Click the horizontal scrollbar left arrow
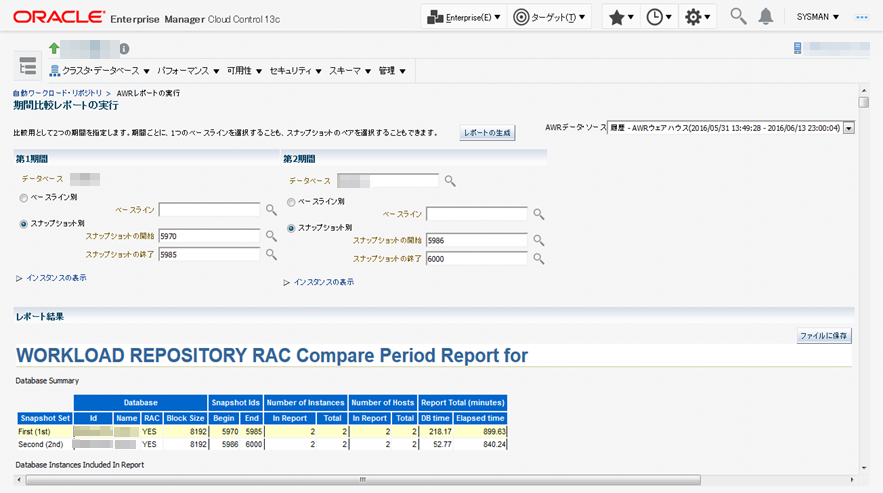 19,479
